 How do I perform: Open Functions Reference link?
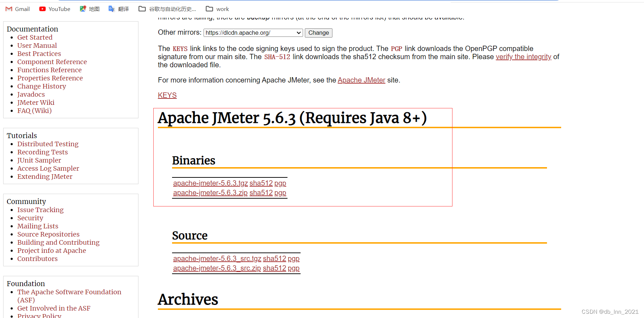[x=49, y=70]
